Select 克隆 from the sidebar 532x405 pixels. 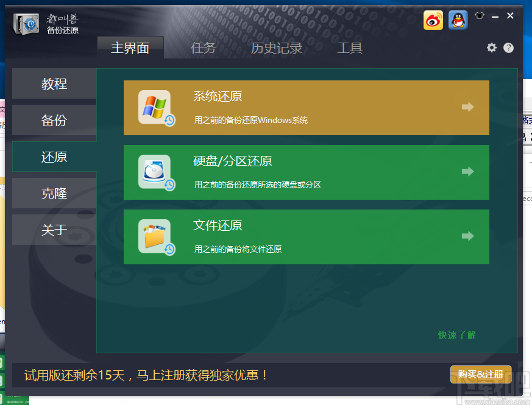tap(54, 193)
